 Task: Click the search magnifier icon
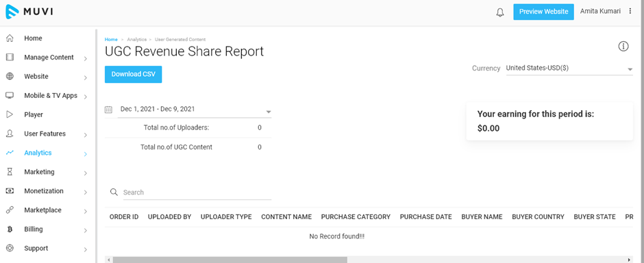pyautogui.click(x=114, y=192)
